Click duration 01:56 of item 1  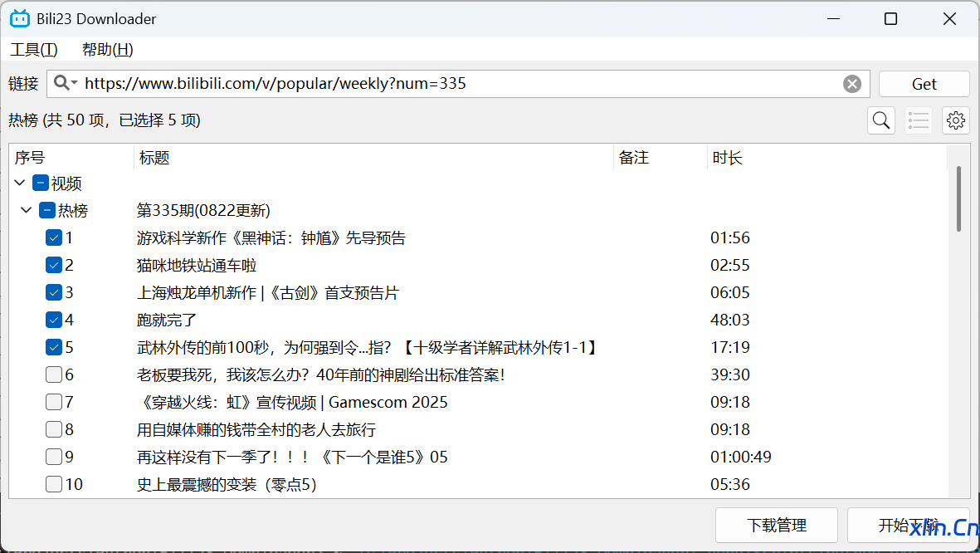(730, 237)
